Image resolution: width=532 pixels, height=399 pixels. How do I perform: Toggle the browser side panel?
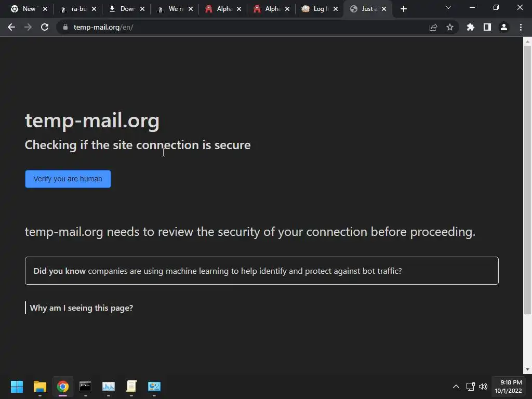coord(487,27)
